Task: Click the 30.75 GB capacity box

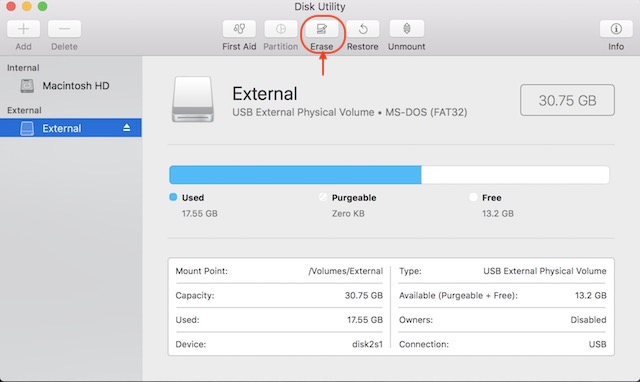Action: coord(567,100)
